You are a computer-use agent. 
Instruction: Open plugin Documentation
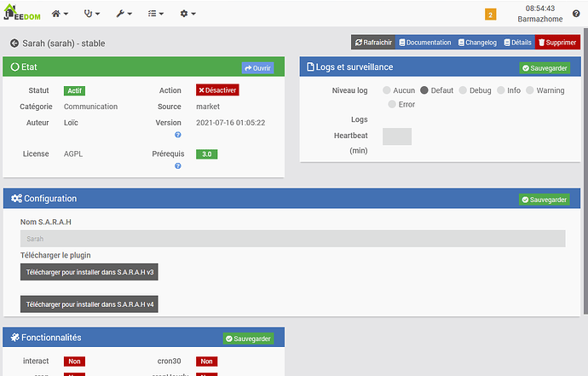[425, 43]
